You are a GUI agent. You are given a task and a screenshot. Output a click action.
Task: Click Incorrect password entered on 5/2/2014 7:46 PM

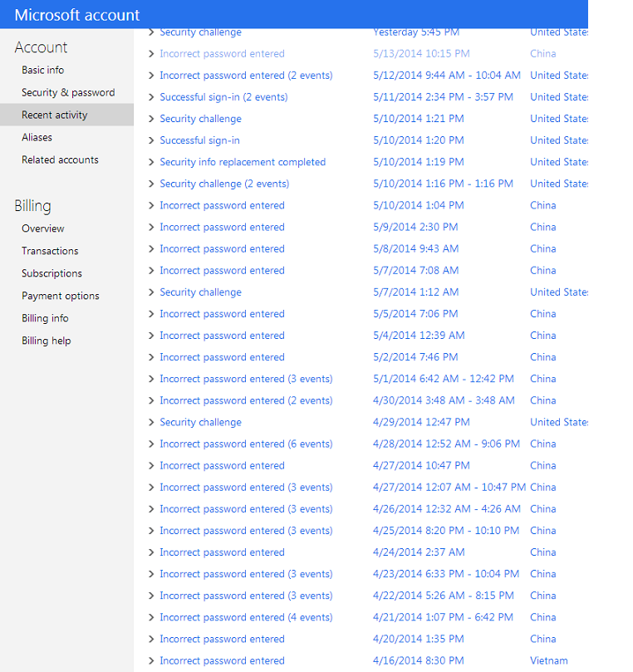coord(222,357)
